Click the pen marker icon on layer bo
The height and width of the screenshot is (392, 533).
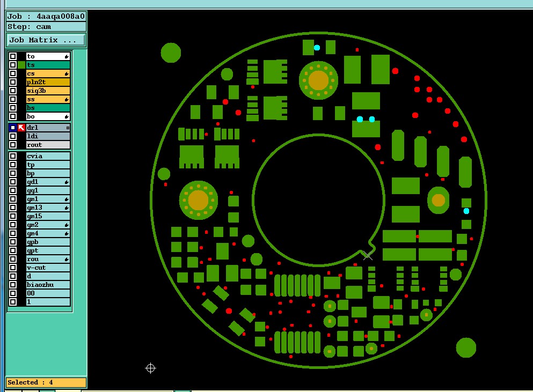[67, 116]
